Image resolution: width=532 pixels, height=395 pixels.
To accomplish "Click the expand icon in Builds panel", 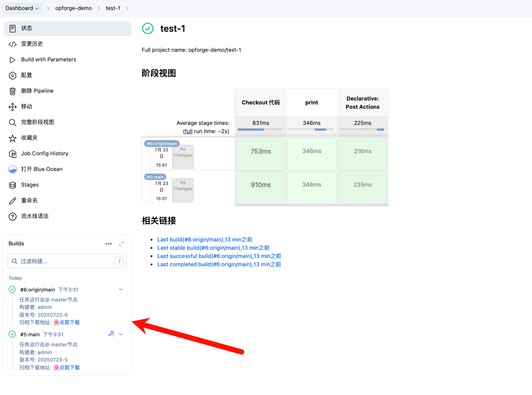I will pyautogui.click(x=121, y=244).
